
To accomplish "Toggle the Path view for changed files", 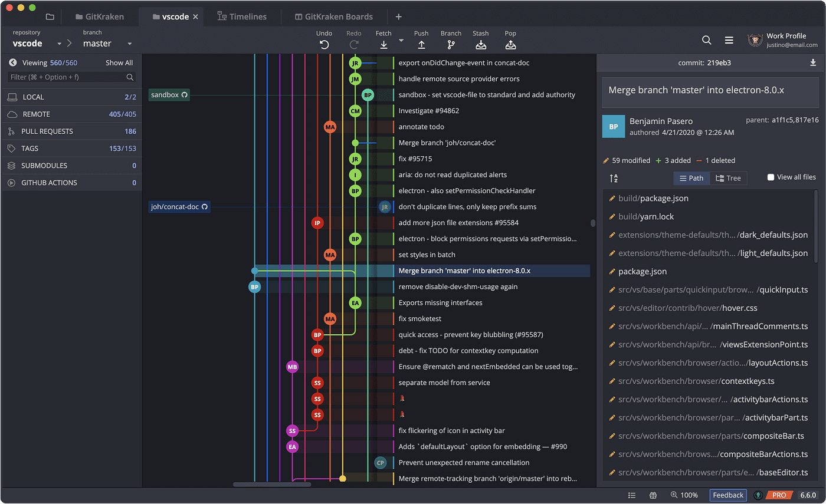I will (691, 178).
